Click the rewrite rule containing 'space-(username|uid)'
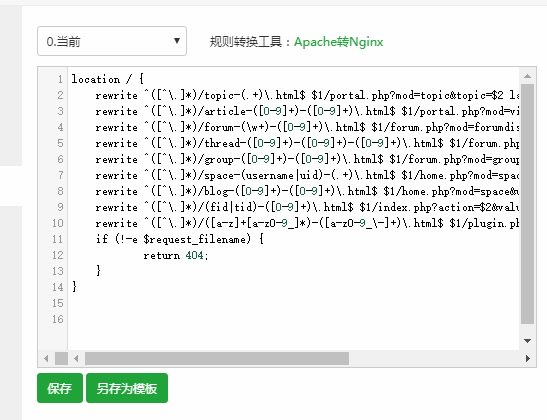The width and height of the screenshot is (547, 420). coord(307,175)
